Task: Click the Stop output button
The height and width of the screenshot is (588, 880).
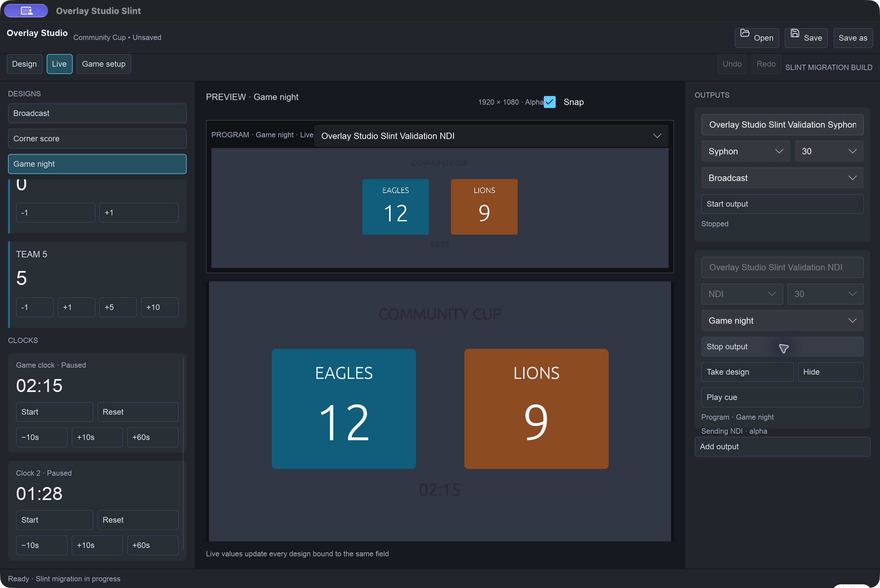Action: tap(782, 347)
